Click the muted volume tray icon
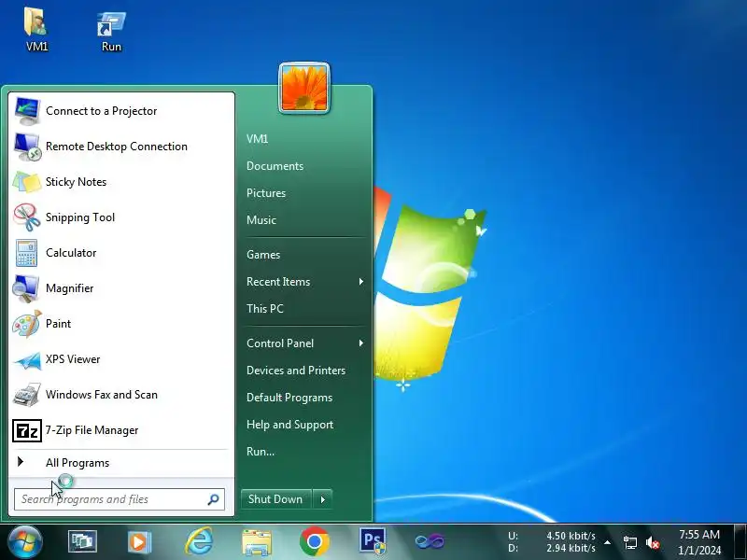Viewport: 747px width, 560px height. [652, 542]
